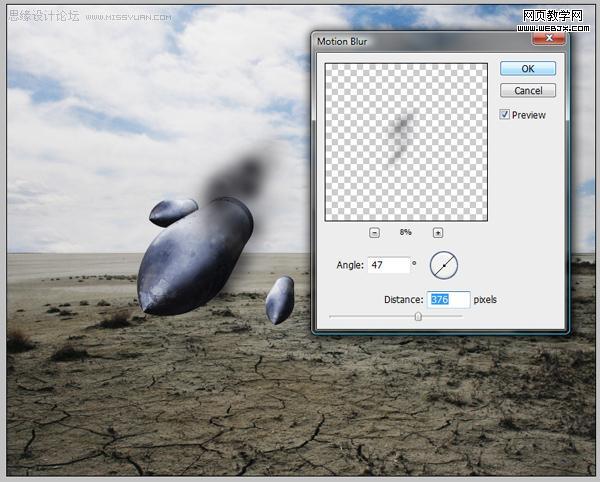Click the Distance slider handle

418,316
